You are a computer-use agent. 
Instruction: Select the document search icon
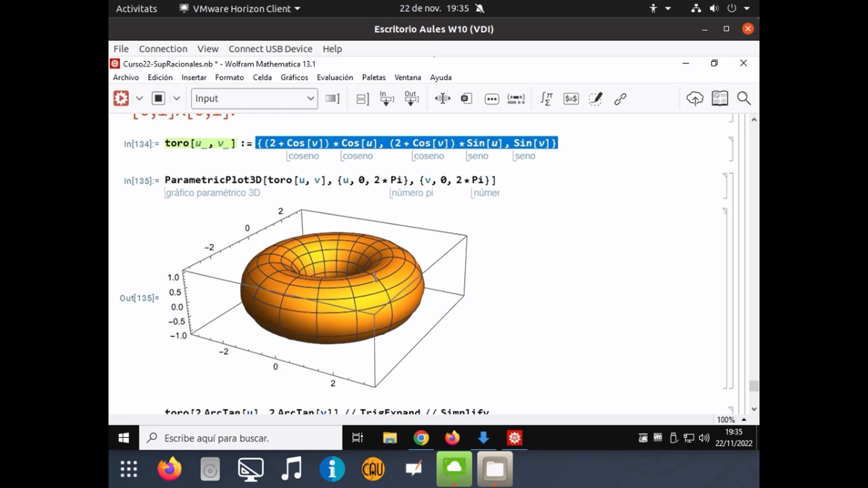[x=744, y=99]
